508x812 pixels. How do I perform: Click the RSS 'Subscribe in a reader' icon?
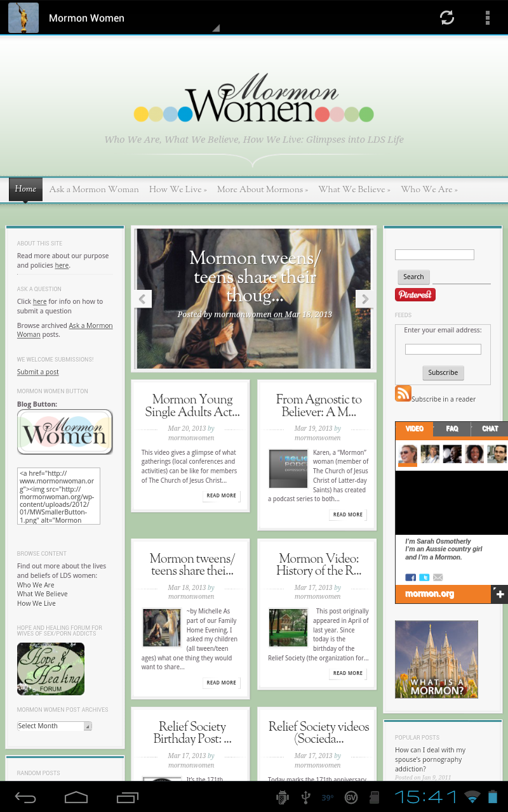click(x=403, y=393)
